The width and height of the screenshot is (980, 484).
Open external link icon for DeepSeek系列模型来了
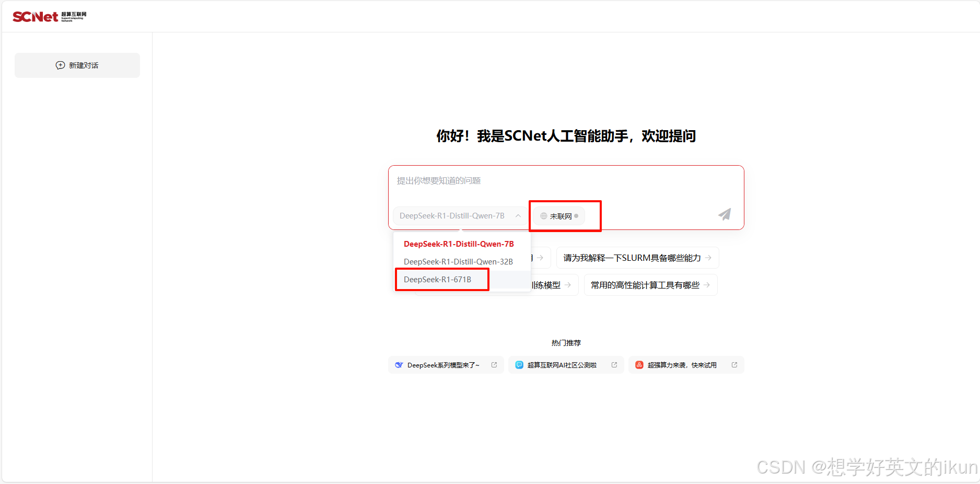click(494, 365)
